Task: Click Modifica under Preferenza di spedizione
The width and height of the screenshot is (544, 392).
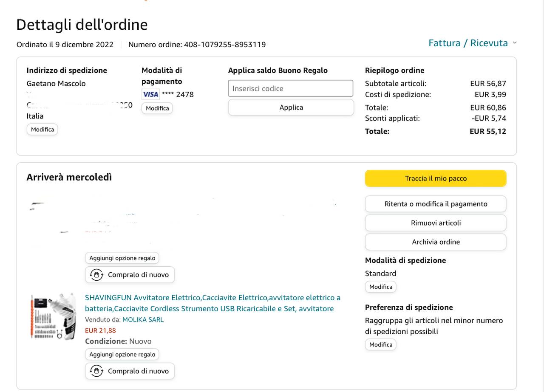Action: (x=381, y=344)
